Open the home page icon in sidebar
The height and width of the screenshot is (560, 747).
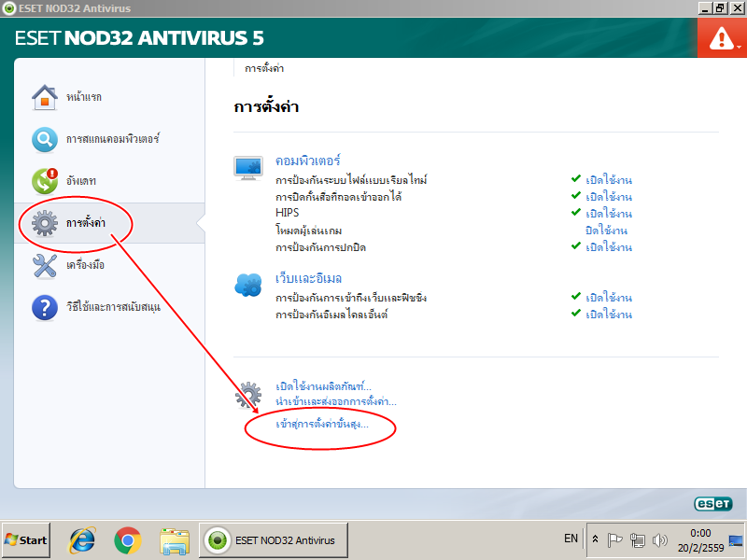pos(45,97)
